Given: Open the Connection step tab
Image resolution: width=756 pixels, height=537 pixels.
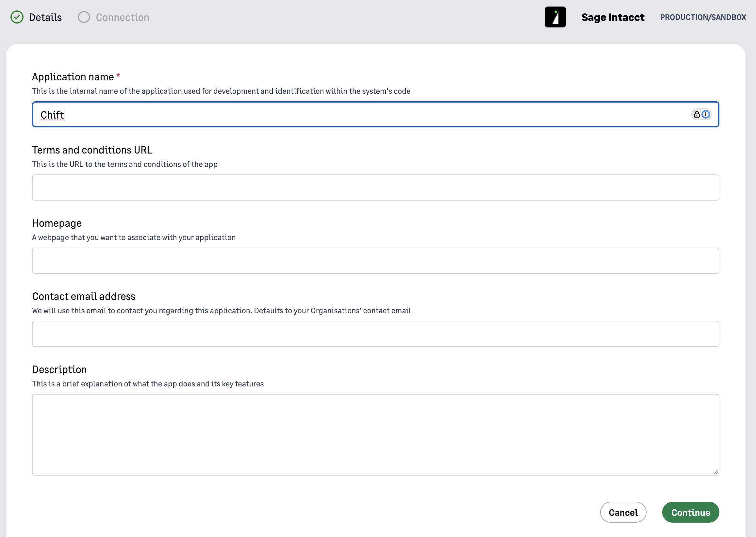Looking at the screenshot, I should click(113, 17).
